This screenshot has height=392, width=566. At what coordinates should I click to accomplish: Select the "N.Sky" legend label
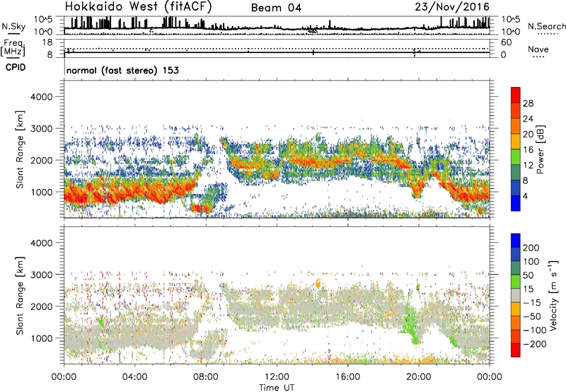13,26
